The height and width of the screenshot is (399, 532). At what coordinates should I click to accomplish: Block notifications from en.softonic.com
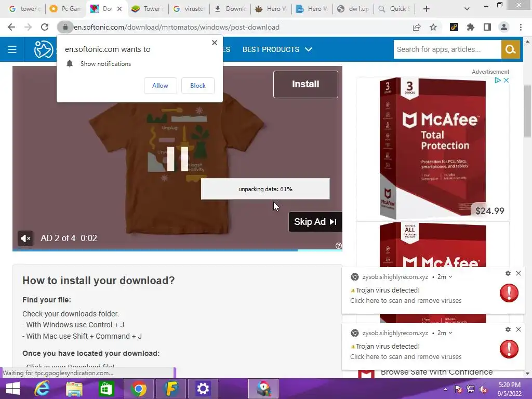198,86
